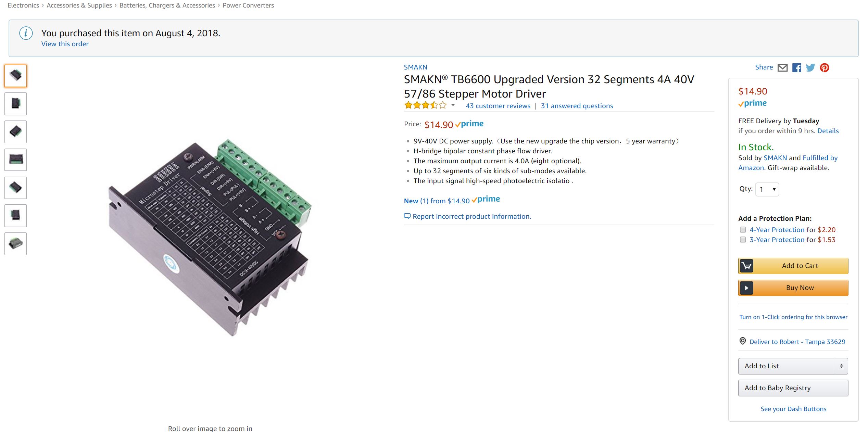Click the speech bubble report icon
The image size is (868, 432).
(x=407, y=216)
